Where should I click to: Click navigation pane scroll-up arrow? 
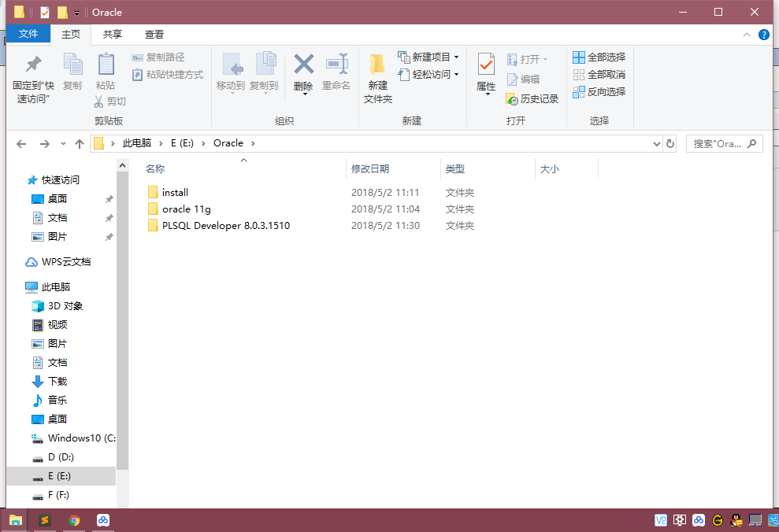click(x=122, y=165)
